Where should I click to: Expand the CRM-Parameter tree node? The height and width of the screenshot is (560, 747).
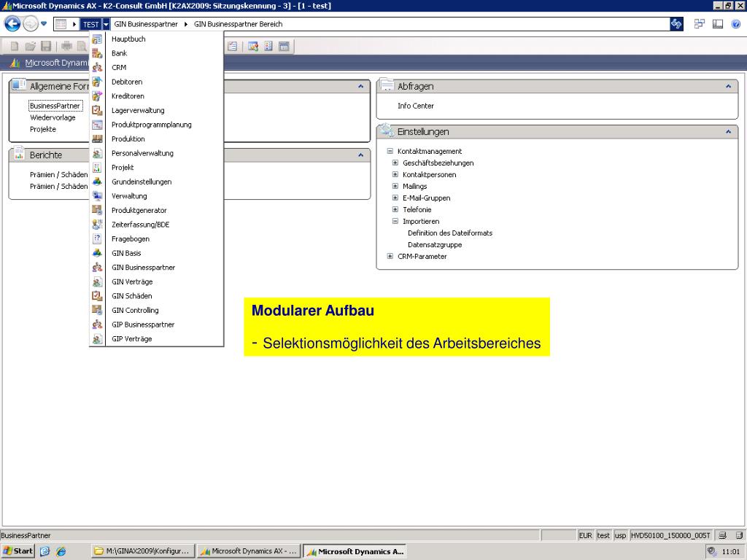click(390, 256)
